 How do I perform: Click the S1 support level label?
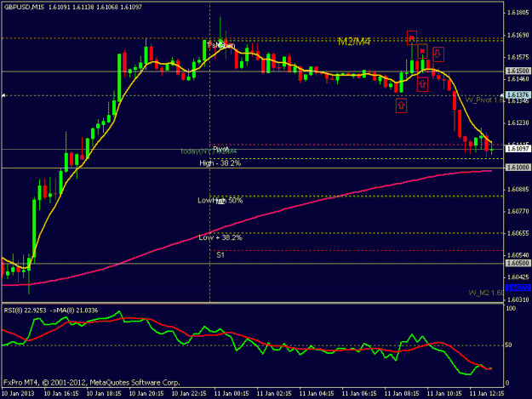pos(220,254)
